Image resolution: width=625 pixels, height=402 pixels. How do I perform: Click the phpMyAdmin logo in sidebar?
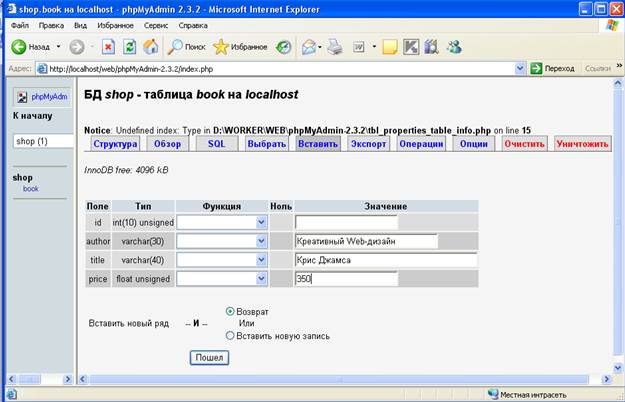tap(42, 97)
